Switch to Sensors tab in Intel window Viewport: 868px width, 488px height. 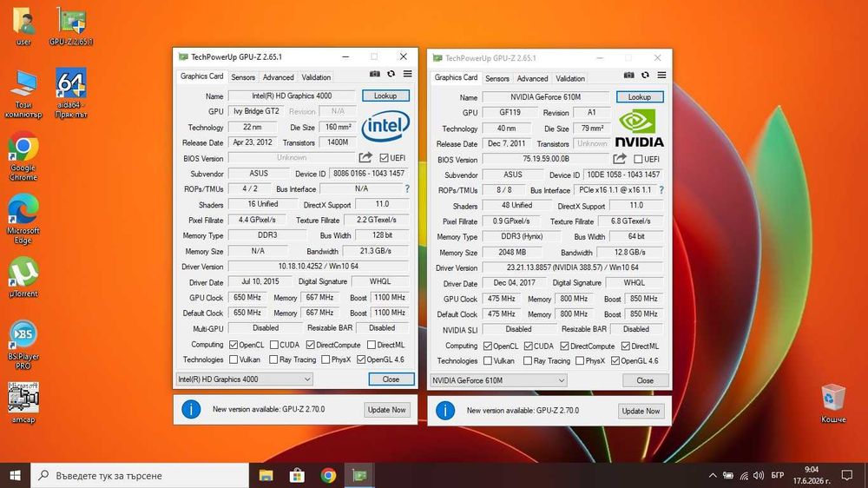click(243, 77)
